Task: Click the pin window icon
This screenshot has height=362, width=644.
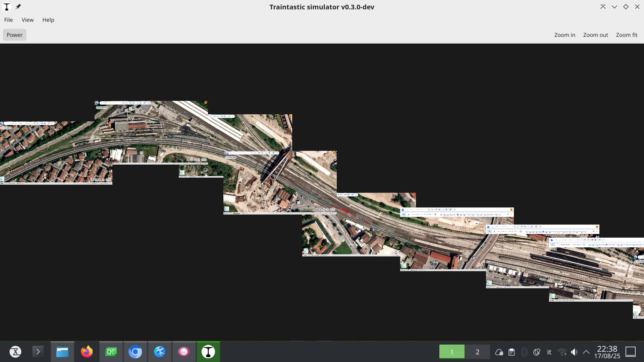Action: (x=18, y=7)
